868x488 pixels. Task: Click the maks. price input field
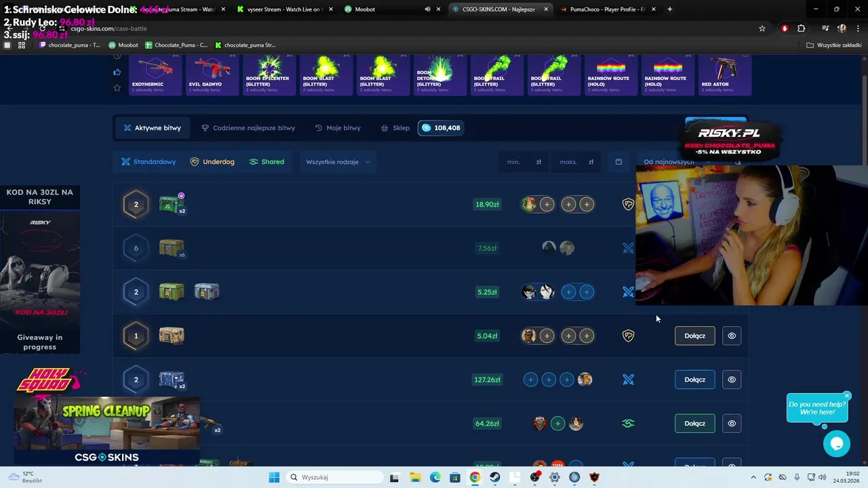(x=576, y=162)
